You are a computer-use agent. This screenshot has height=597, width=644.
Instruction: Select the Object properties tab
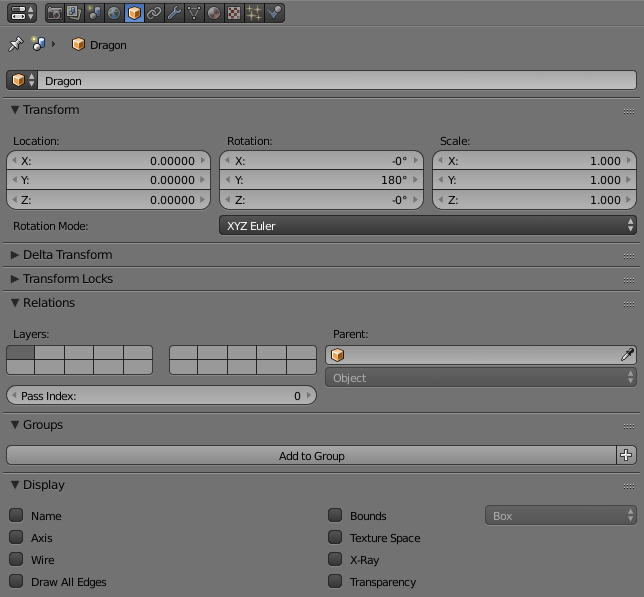click(x=134, y=13)
